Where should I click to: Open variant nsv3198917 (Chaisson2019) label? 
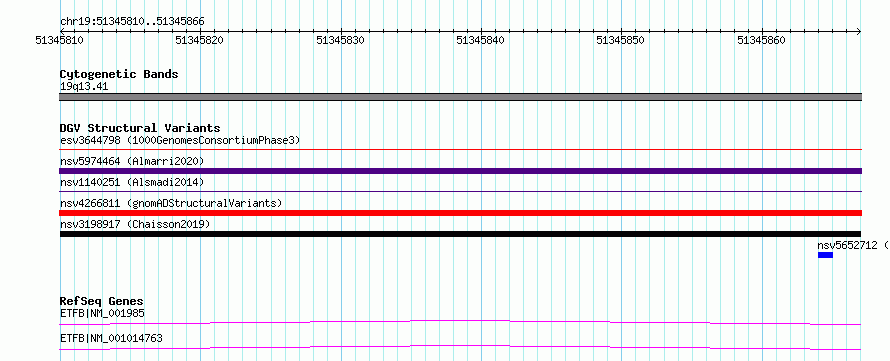pyautogui.click(x=135, y=224)
